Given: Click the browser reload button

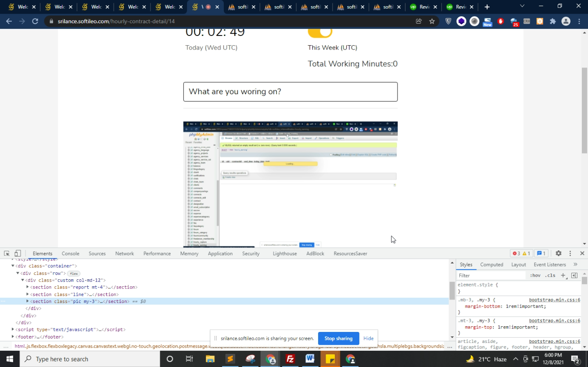Looking at the screenshot, I should 35,21.
